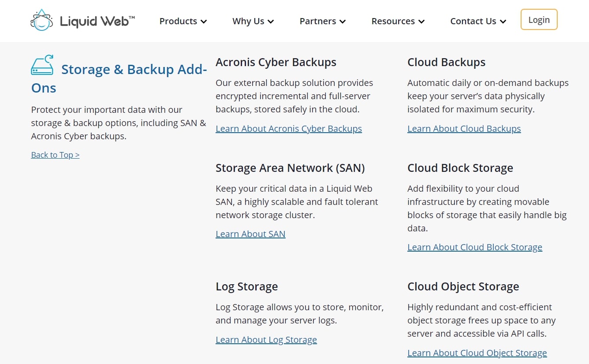Open the Products menu label
Screen dimensions: 589x364
(178, 21)
